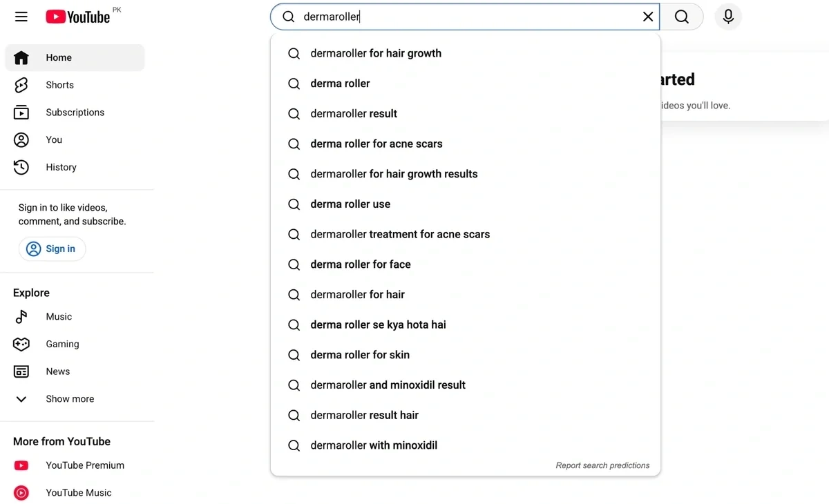
Task: Select the Gaming icon in Explore
Action: (21, 344)
